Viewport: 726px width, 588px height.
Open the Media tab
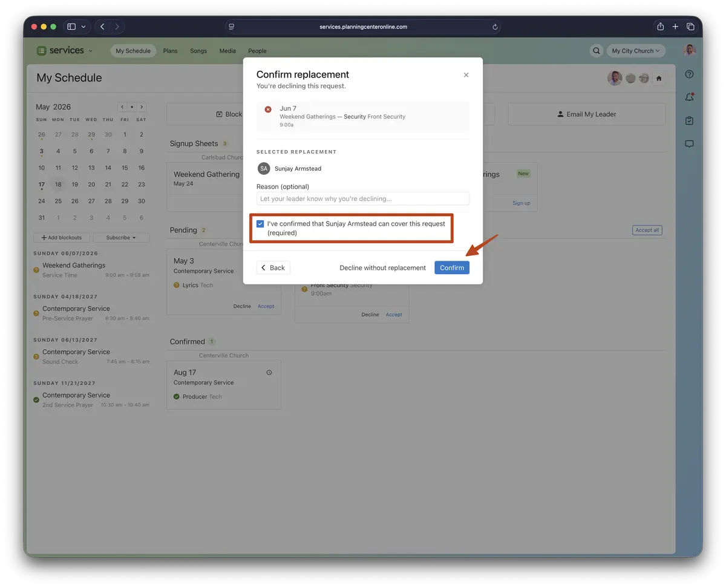point(227,51)
